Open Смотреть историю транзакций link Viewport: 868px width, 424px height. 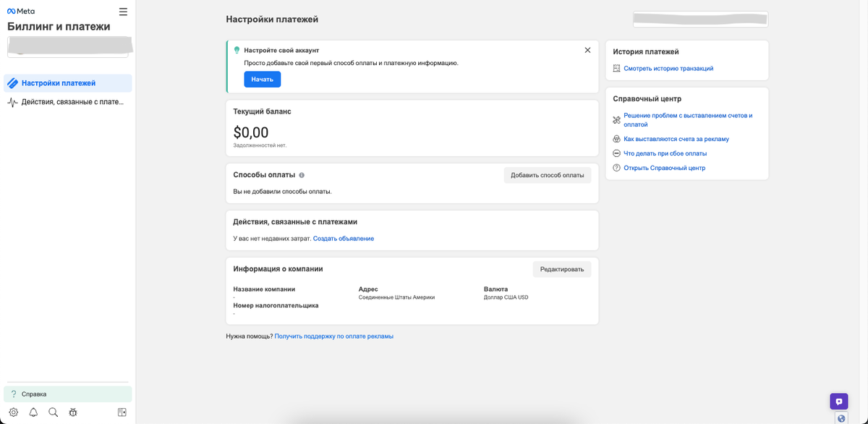[668, 69]
